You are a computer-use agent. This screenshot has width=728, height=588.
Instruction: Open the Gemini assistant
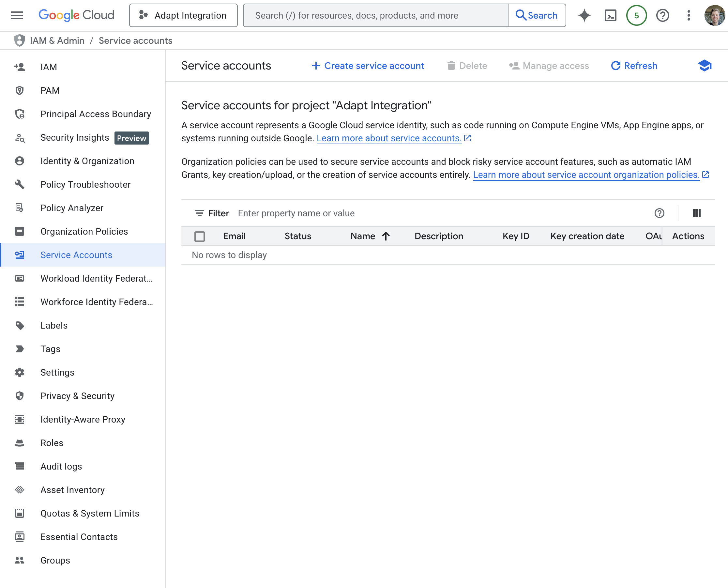[x=584, y=15]
